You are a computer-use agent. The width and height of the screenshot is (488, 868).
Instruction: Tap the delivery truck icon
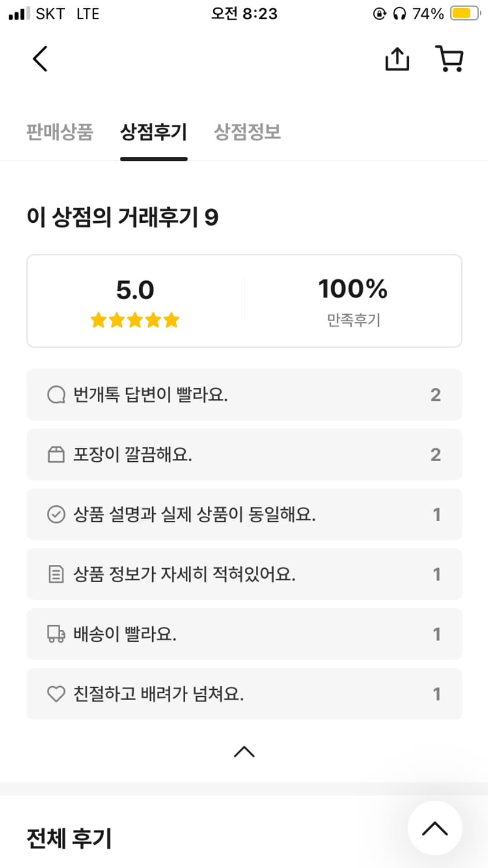[x=56, y=634]
